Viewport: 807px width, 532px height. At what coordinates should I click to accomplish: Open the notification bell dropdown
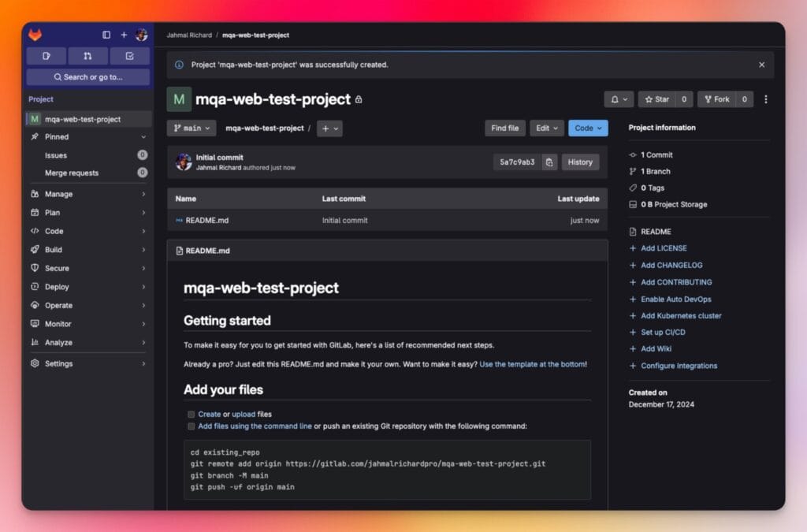(x=619, y=99)
